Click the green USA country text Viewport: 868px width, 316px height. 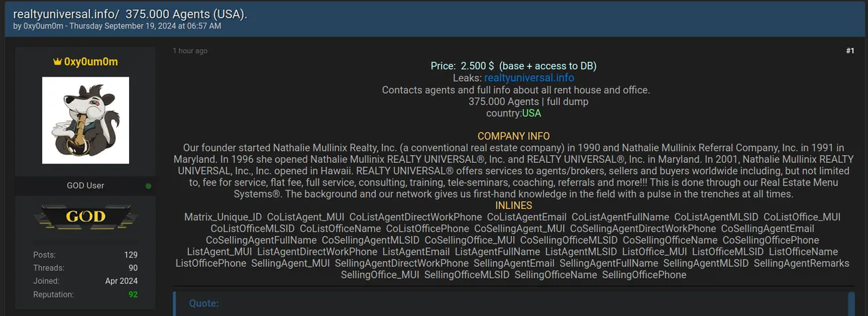pos(531,113)
